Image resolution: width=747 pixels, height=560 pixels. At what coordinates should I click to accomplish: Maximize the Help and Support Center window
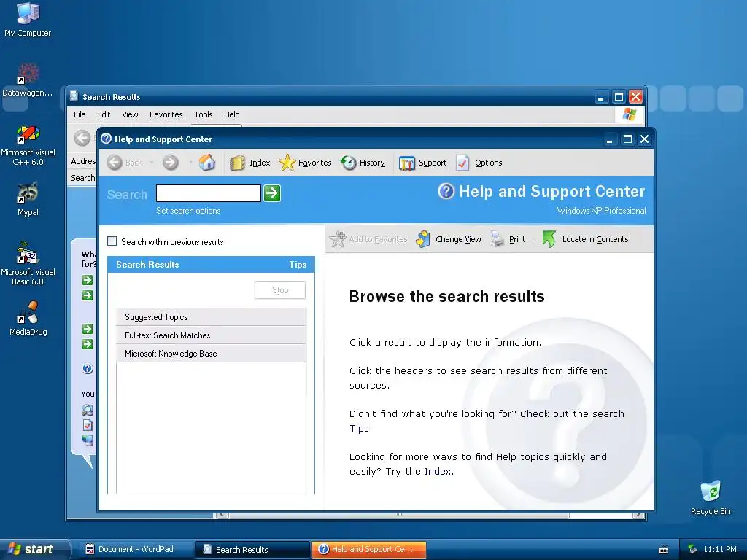(x=627, y=139)
